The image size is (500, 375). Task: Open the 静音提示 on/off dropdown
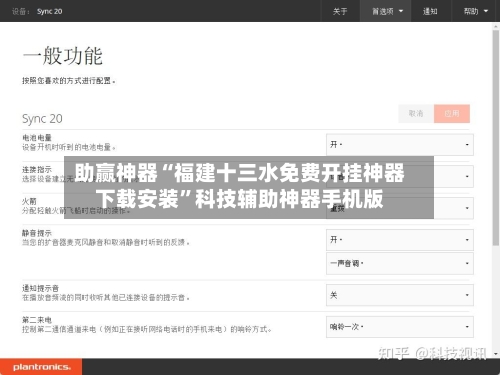[400, 240]
